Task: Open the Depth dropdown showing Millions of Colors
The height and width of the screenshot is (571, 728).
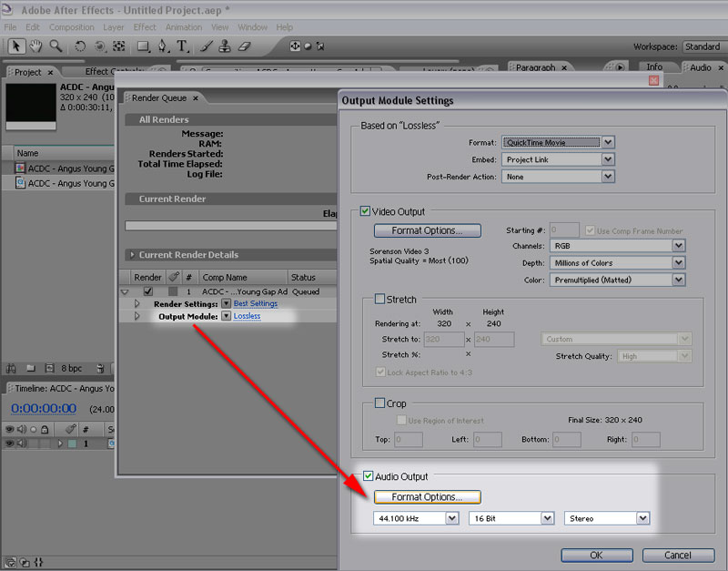Action: pos(618,263)
